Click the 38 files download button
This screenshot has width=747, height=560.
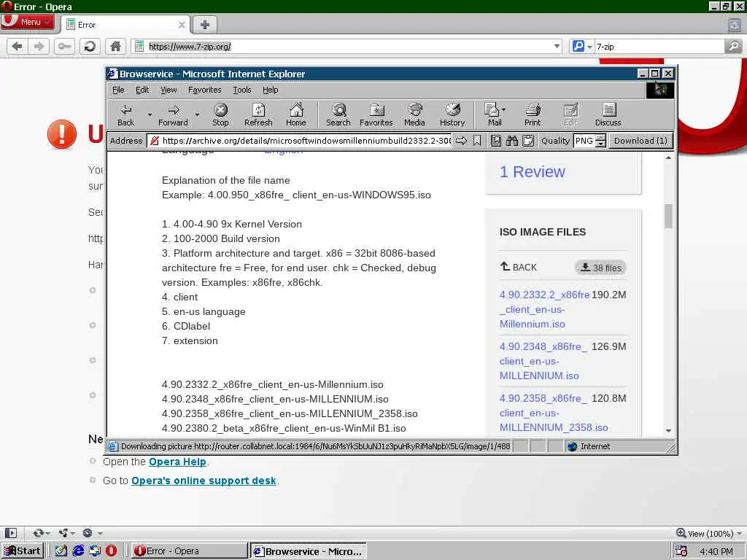[601, 268]
